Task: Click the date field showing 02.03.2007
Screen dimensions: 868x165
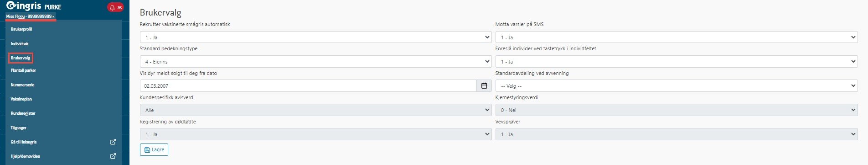Action: 308,86
